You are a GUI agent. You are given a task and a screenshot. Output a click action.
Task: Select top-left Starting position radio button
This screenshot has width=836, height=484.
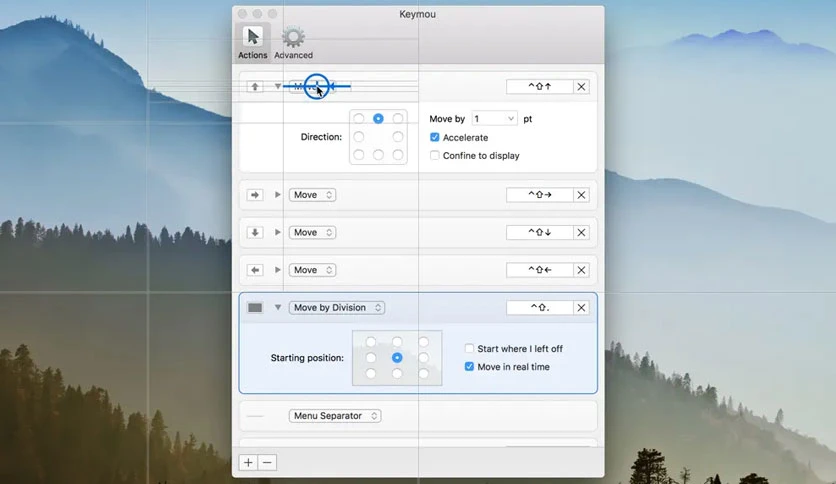pos(371,342)
